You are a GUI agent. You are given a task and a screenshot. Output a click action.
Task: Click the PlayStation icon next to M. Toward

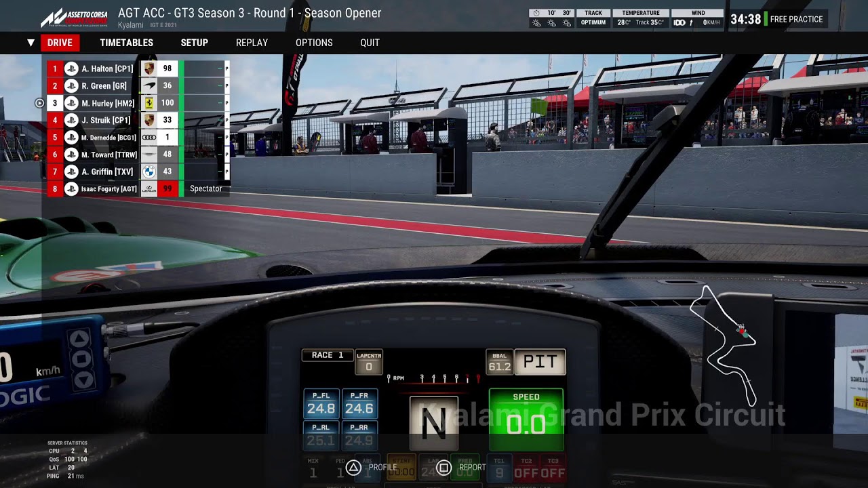pyautogui.click(x=71, y=155)
